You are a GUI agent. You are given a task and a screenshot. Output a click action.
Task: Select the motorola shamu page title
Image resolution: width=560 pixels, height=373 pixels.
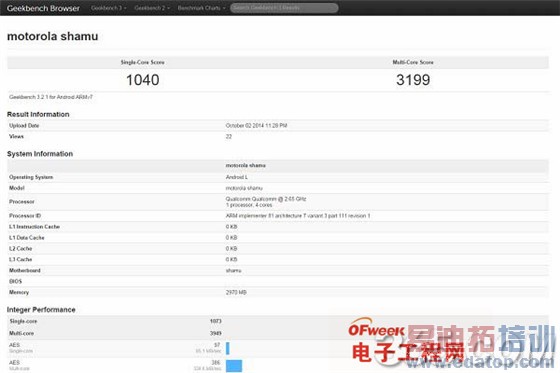click(52, 36)
